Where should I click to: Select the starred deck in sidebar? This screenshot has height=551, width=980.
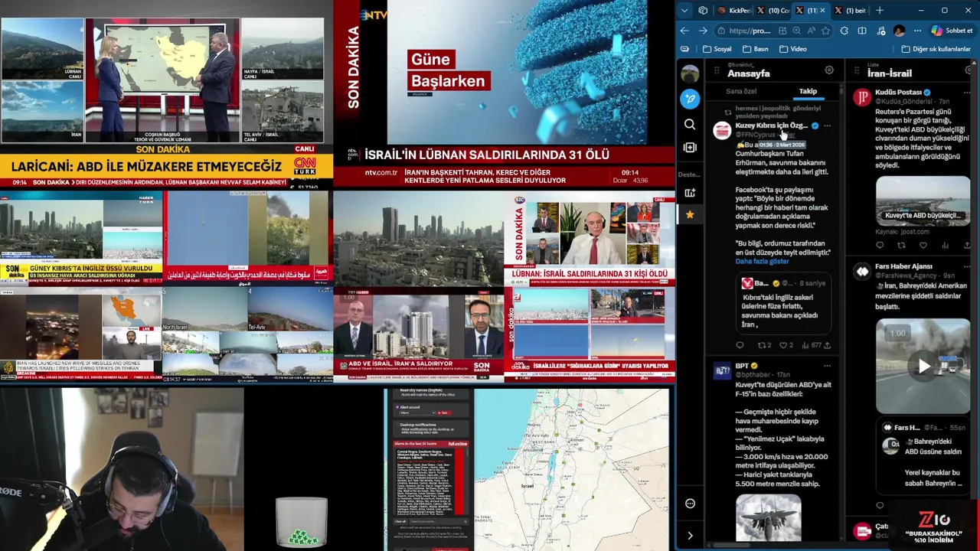(x=690, y=215)
